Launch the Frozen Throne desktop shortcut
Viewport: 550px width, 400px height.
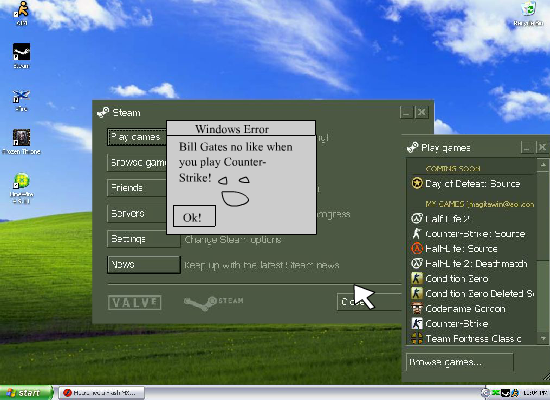tap(21, 139)
